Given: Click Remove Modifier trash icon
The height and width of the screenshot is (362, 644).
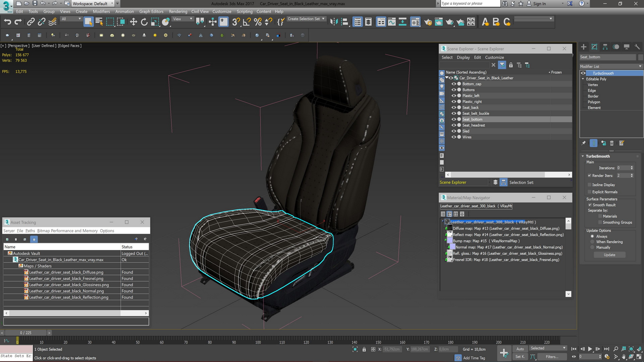Looking at the screenshot, I should tap(612, 143).
